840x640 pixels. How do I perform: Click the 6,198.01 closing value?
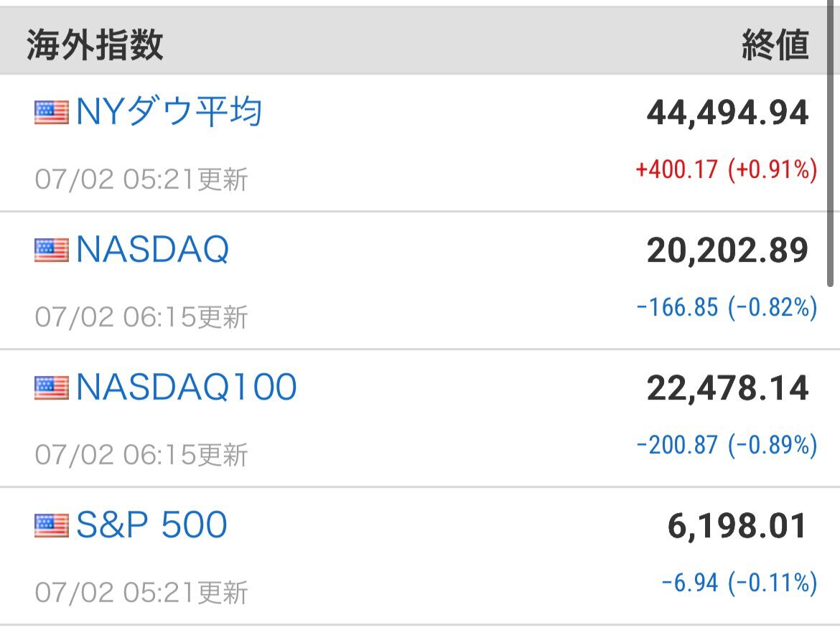tap(737, 527)
